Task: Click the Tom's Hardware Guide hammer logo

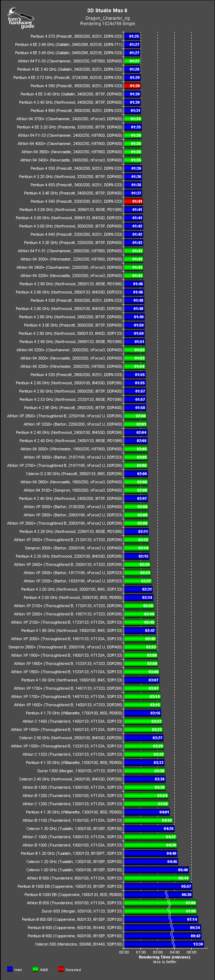Action: click(x=20, y=18)
